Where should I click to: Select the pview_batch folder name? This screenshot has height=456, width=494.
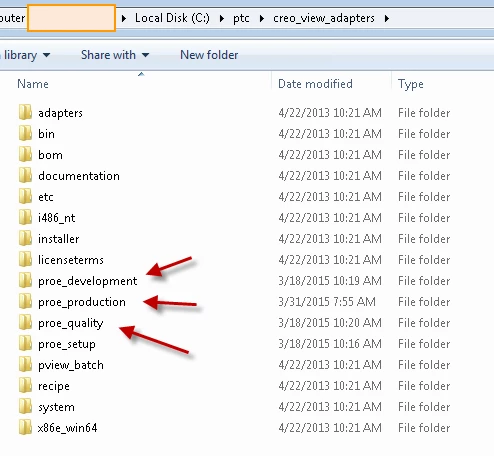(x=71, y=365)
